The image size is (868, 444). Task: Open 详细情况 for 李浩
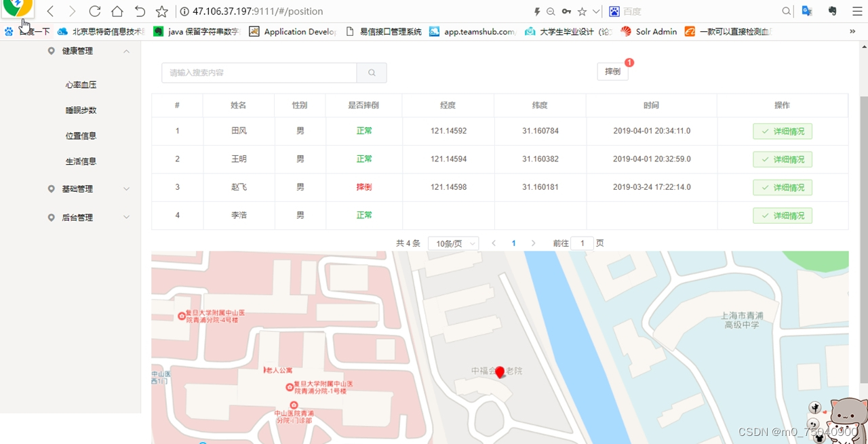click(x=783, y=216)
